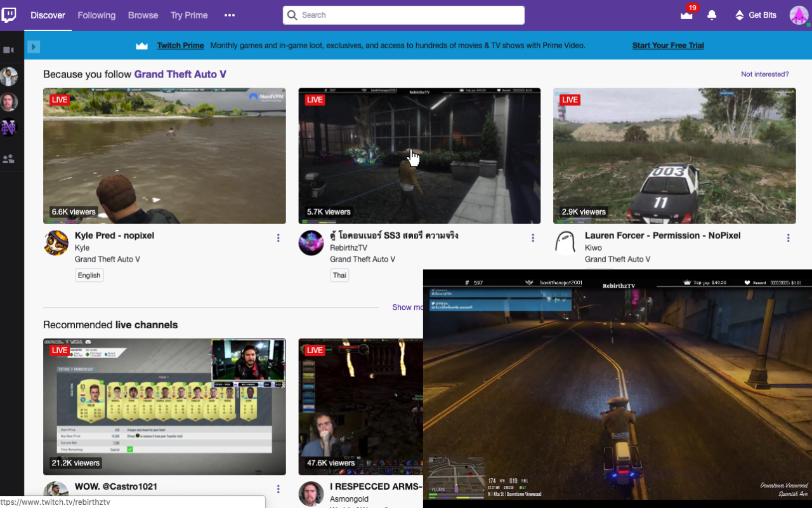Click the Search input field
Viewport: 812px width, 508px height.
[x=403, y=15]
